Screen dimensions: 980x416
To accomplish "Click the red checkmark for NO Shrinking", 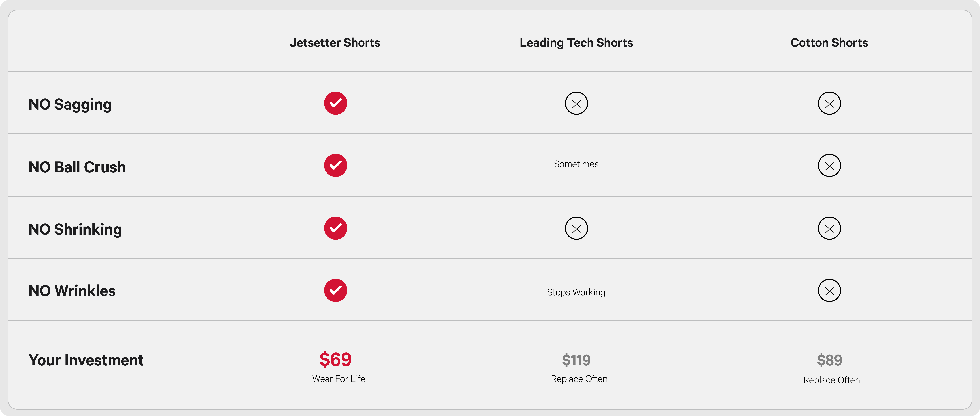I will [x=335, y=228].
